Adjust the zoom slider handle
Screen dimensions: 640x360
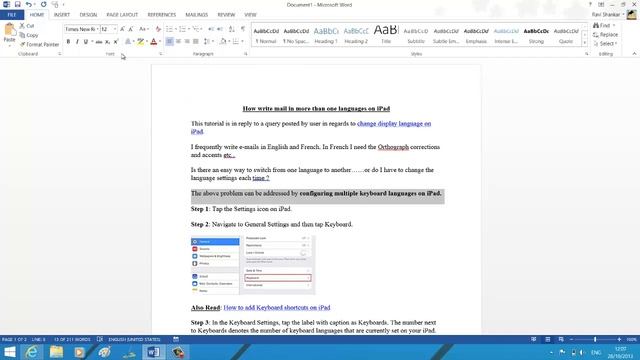pyautogui.click(x=595, y=339)
